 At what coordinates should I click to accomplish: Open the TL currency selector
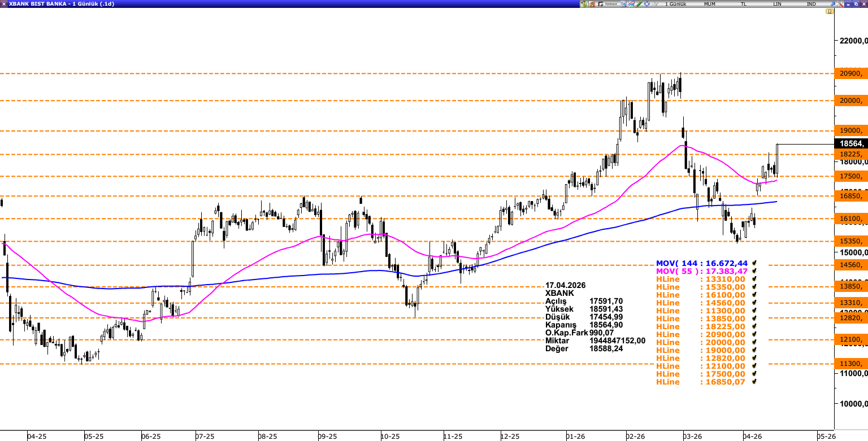743,4
